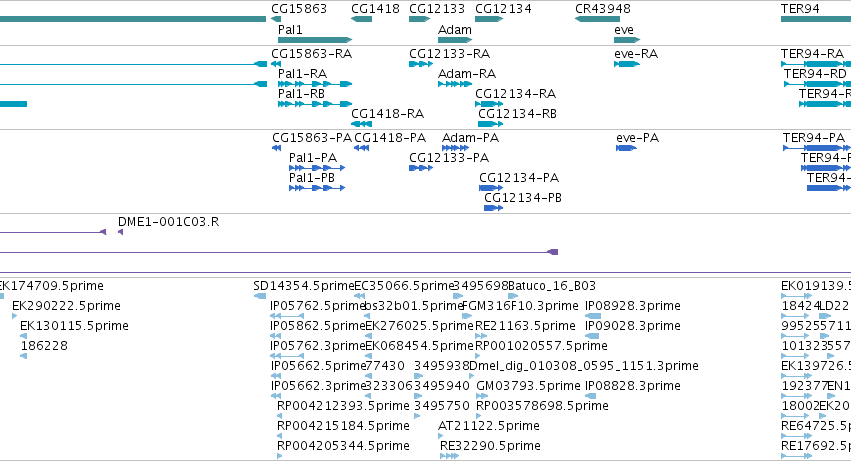Select EST AT21122.5prime
This screenshot has height=461, width=851.
tap(489, 426)
